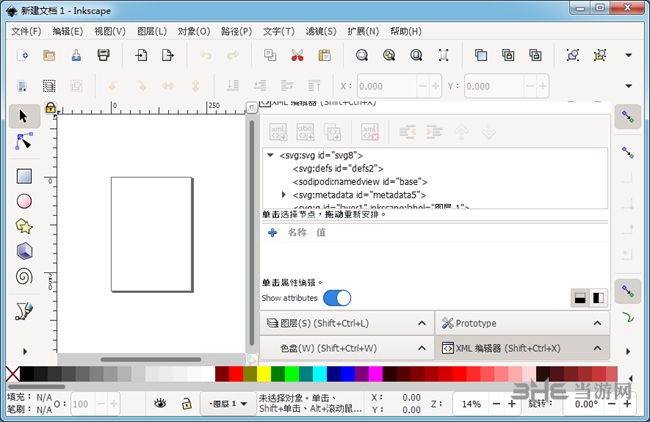Pick the circle/ellipse tool
This screenshot has width=650, height=422.
[24, 201]
